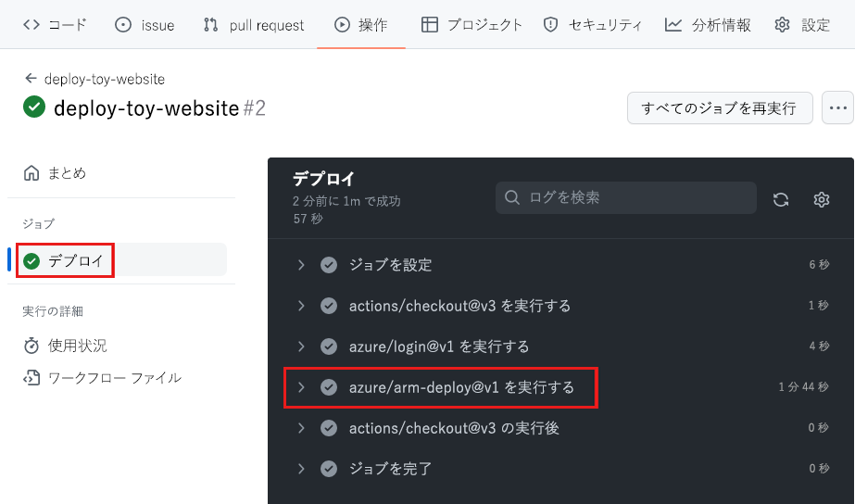Click the stopwatch icon beside 使用状況
Screen dimensions: 855x504
(31, 346)
